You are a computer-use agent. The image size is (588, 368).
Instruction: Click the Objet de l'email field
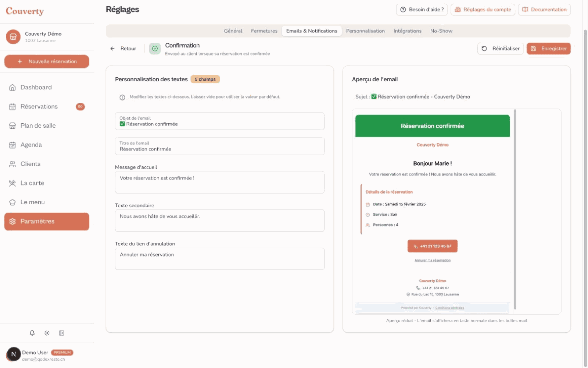[220, 121]
